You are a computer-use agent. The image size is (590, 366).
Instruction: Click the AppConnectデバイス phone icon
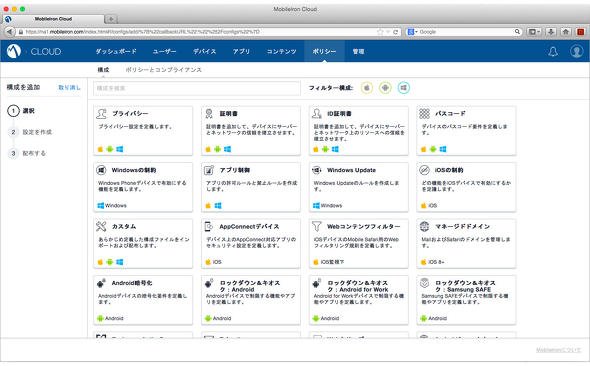(208, 226)
